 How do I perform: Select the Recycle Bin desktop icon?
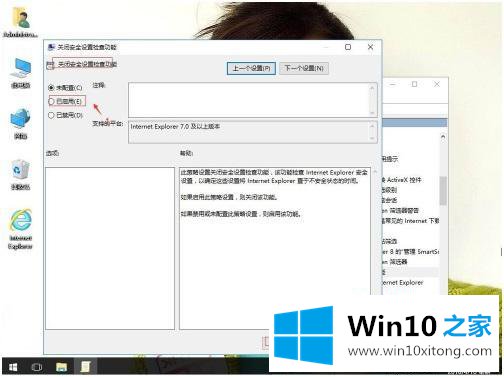pyautogui.click(x=20, y=175)
